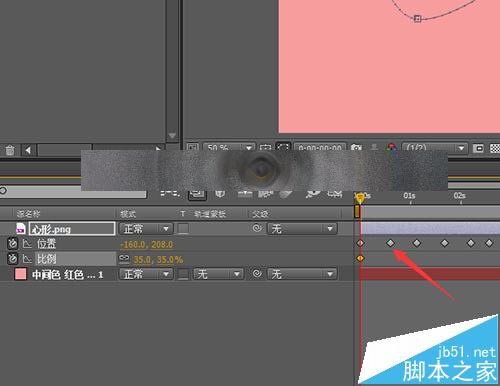
Task: Select the 位置 property label
Action: click(46, 244)
